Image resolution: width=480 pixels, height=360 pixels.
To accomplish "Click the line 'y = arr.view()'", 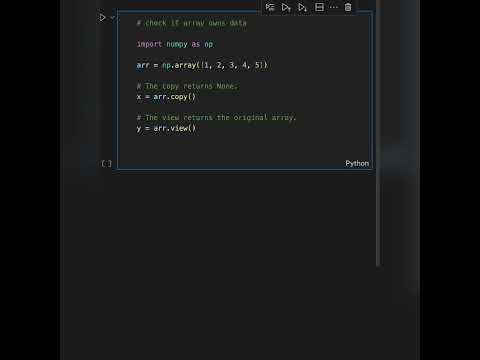I will [166, 128].
